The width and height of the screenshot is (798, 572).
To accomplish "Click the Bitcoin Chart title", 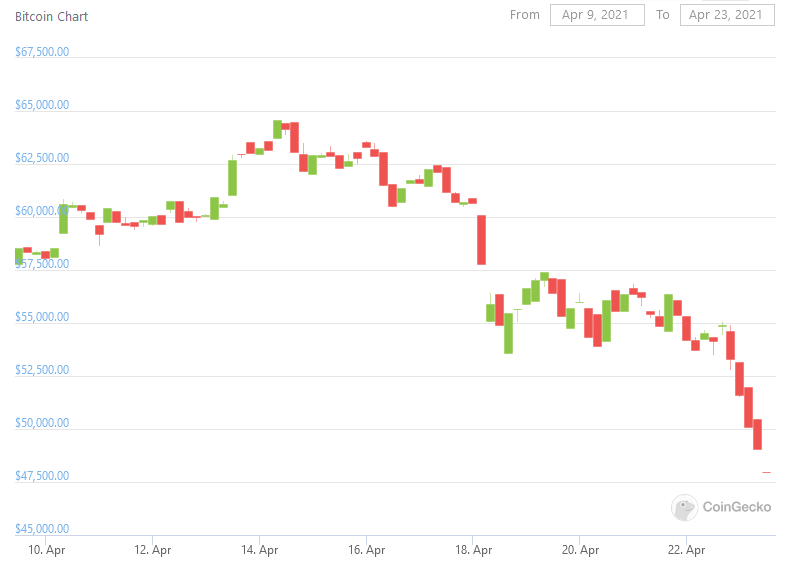I will [x=51, y=17].
